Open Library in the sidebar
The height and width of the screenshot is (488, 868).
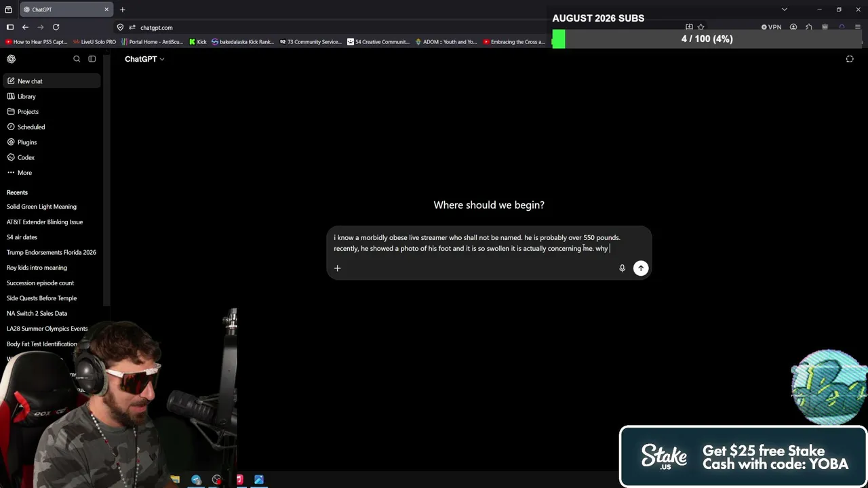coord(52,96)
